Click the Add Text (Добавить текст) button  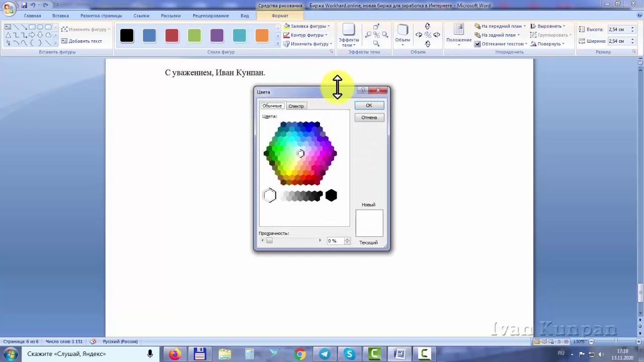[x=82, y=41]
